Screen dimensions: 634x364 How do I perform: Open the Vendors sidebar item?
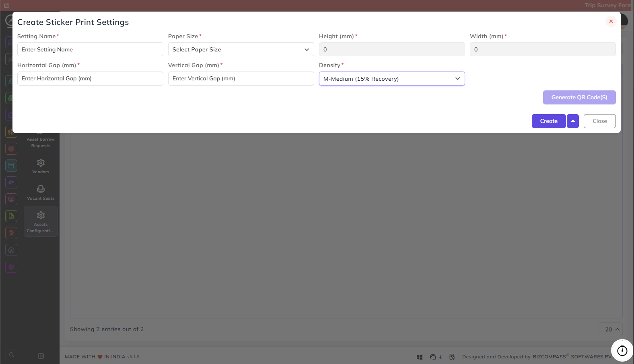point(41,166)
